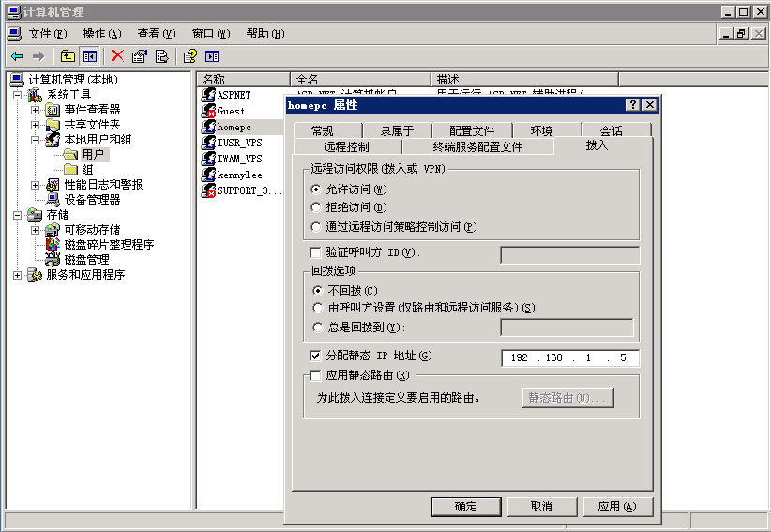Select 允许访问(W) radio button
Viewport: 771px width, 532px height.
pyautogui.click(x=316, y=190)
